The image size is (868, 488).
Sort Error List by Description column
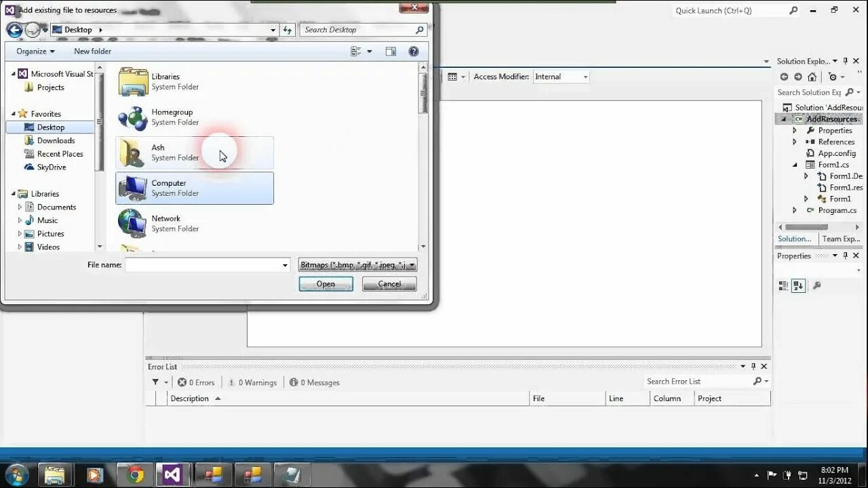click(x=348, y=399)
